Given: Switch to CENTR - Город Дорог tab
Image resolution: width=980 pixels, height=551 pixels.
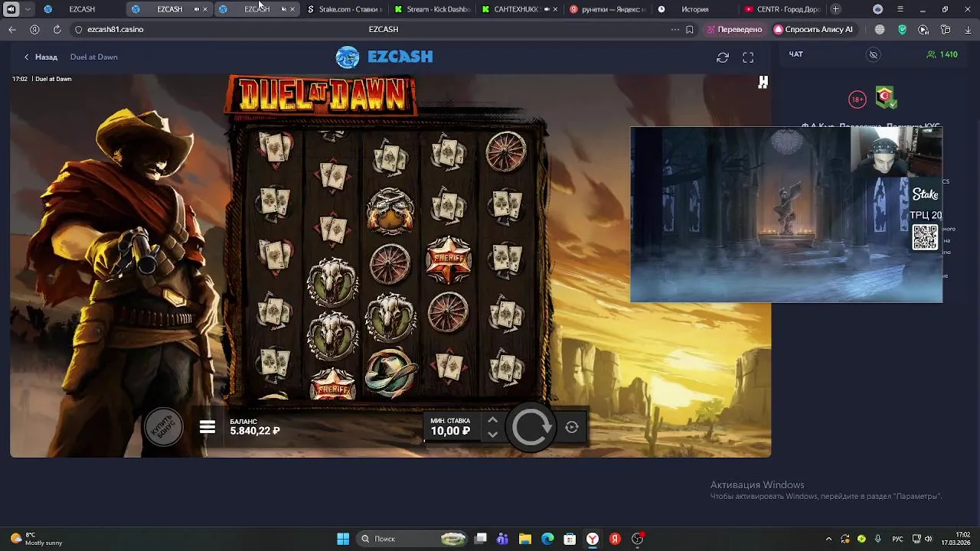Looking at the screenshot, I should [782, 9].
